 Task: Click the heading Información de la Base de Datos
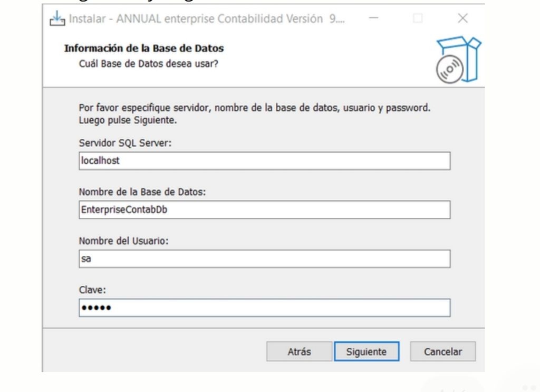tap(144, 49)
